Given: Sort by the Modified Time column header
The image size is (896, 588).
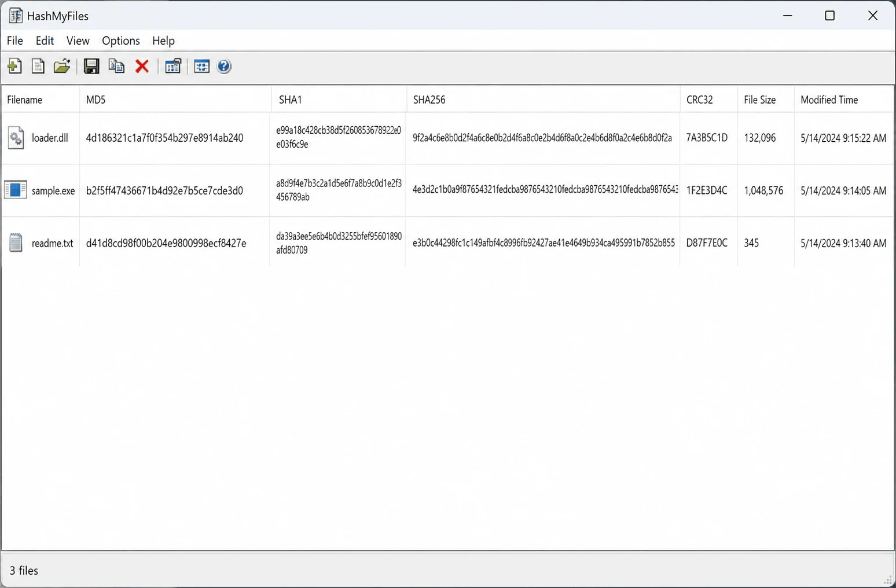Looking at the screenshot, I should [844, 100].
